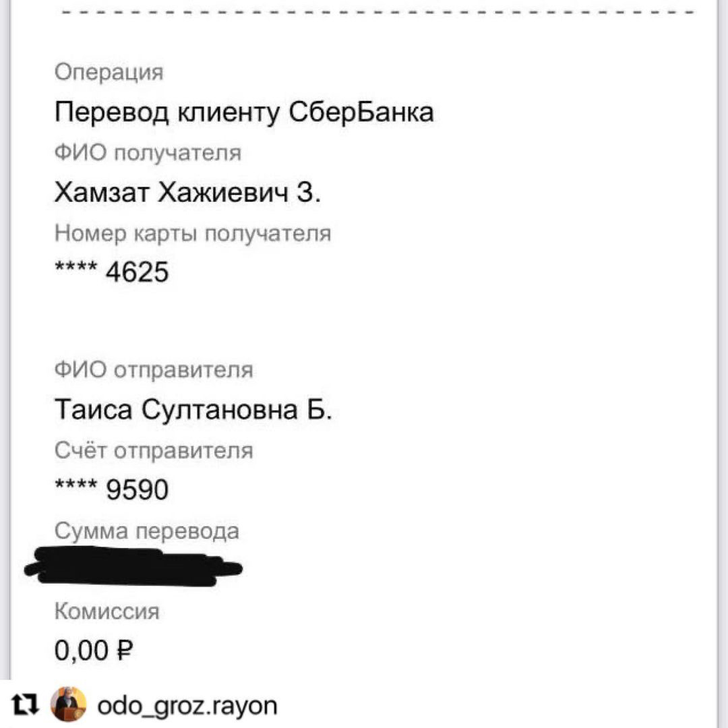Click the Счёт отправителя label

(153, 450)
